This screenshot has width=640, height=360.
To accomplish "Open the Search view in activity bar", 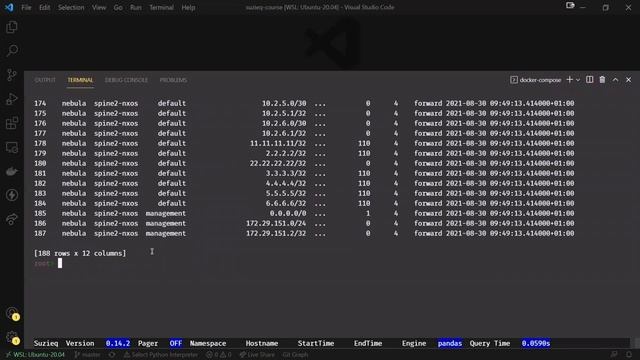I will 12,51.
